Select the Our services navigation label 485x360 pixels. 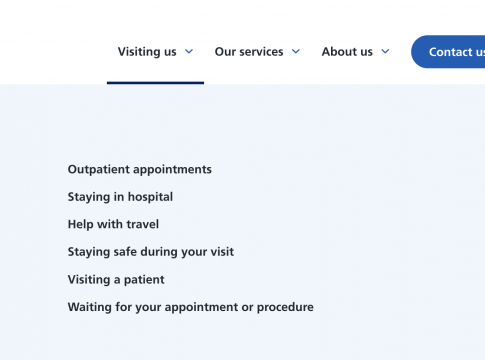pos(249,52)
